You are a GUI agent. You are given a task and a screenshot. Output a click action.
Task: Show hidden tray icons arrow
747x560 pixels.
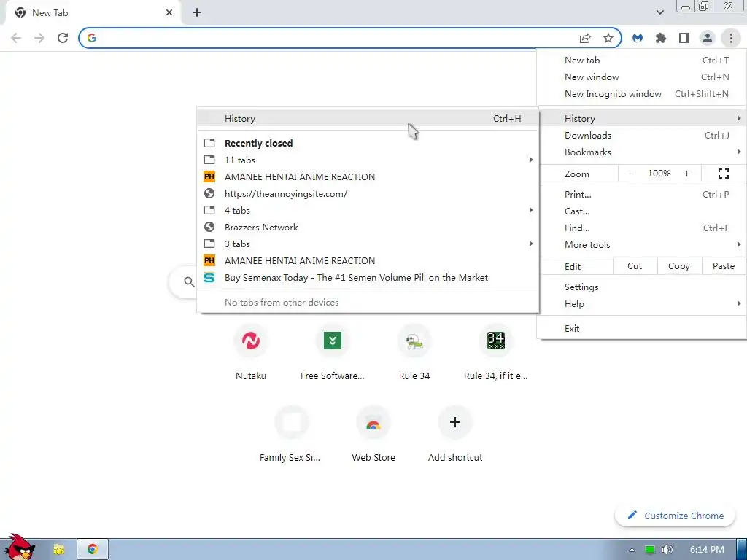pyautogui.click(x=632, y=550)
